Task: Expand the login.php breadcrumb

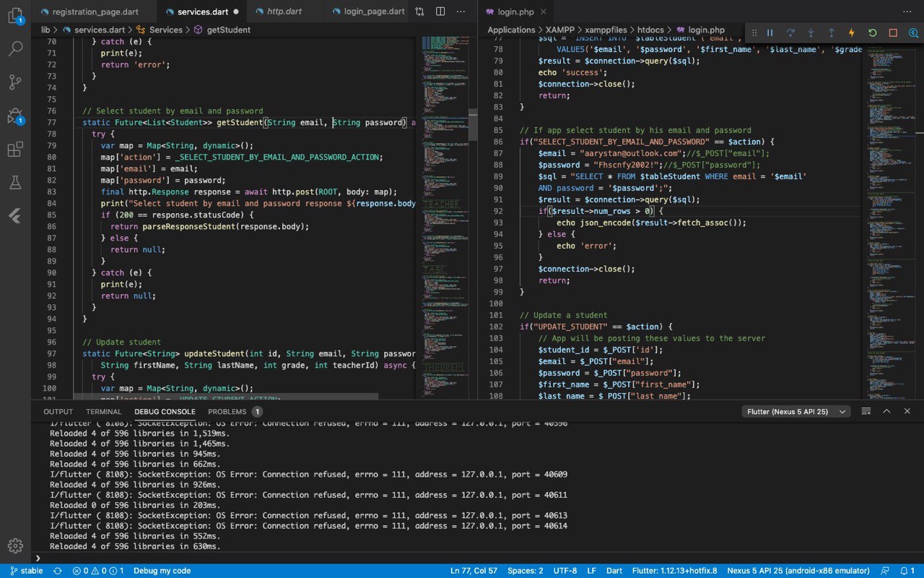Action: point(700,30)
